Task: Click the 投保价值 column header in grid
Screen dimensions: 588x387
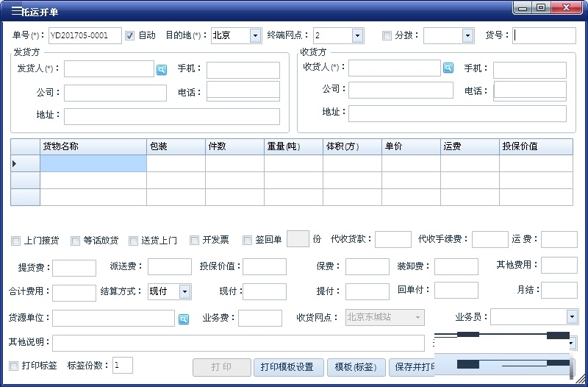Action: point(537,146)
